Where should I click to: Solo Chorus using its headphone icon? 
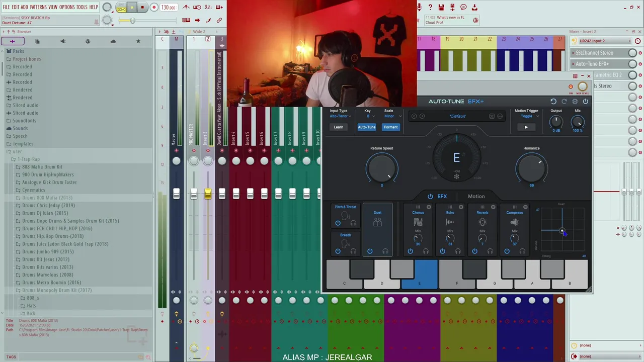point(426,251)
